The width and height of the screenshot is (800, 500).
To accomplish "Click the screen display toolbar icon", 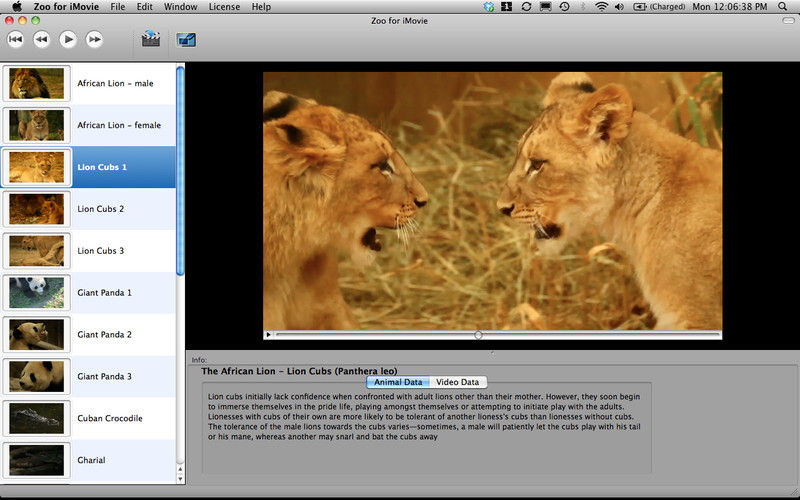I will [x=186, y=39].
